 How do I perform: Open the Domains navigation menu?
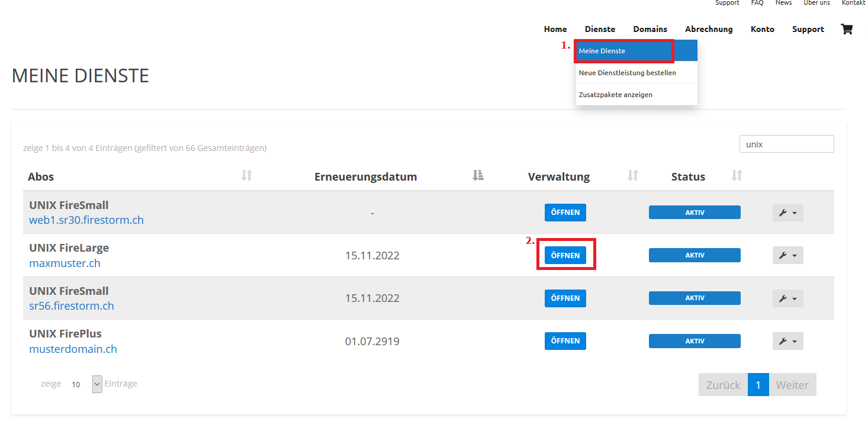click(650, 29)
